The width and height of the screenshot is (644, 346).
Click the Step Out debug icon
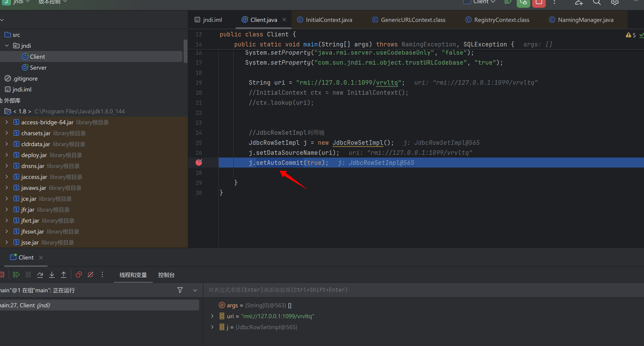click(64, 275)
